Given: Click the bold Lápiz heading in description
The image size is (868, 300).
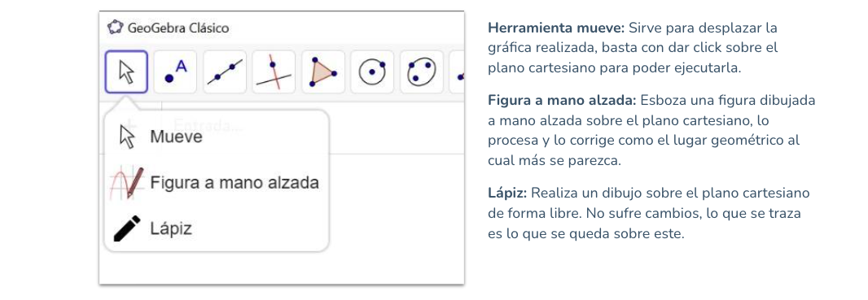Looking at the screenshot, I should [x=507, y=193].
